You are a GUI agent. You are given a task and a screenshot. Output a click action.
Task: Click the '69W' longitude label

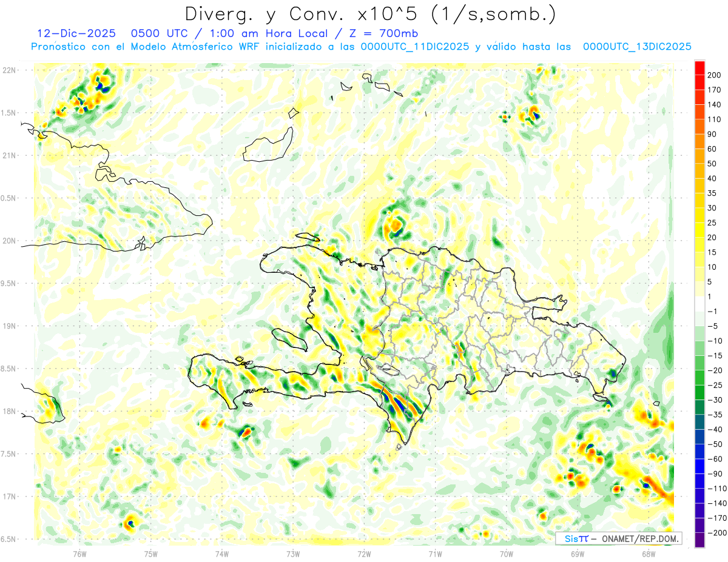(x=578, y=554)
